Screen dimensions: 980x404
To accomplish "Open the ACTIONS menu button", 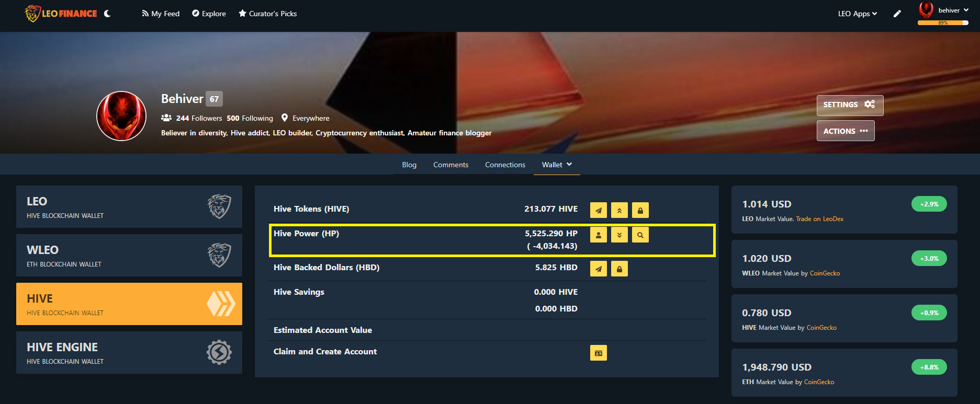I will point(846,131).
